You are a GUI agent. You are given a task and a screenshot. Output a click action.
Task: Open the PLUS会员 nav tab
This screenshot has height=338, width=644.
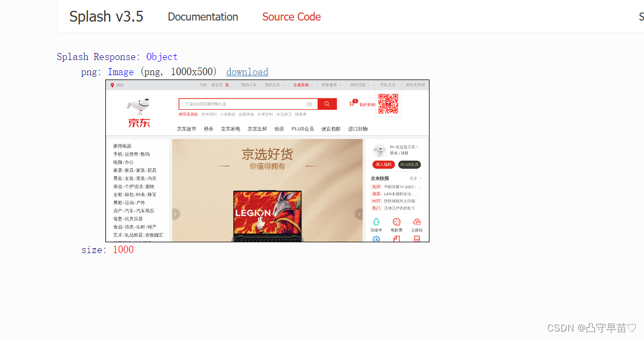[x=303, y=129]
